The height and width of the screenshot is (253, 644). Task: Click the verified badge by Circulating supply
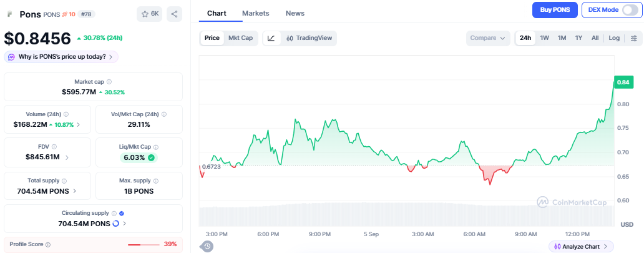tap(122, 213)
